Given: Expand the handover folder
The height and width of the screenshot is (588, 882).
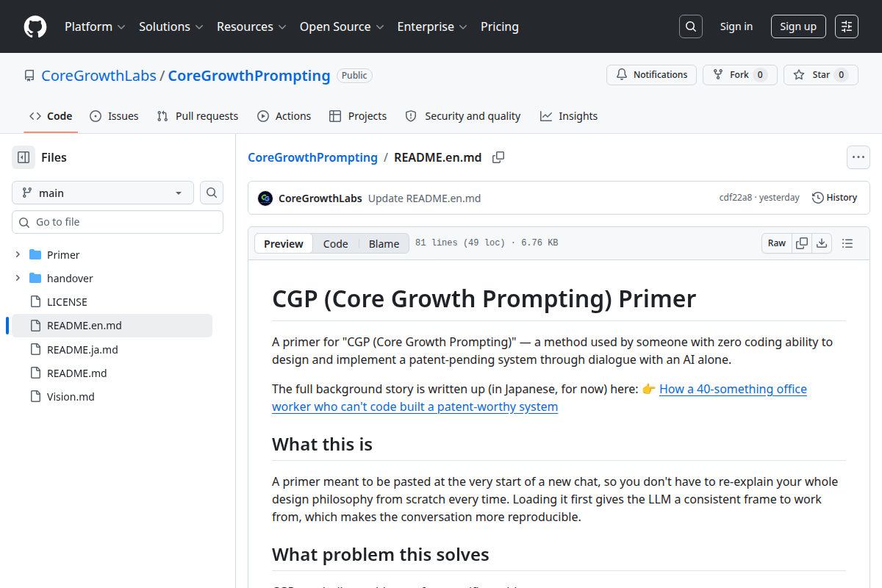Looking at the screenshot, I should [x=18, y=279].
